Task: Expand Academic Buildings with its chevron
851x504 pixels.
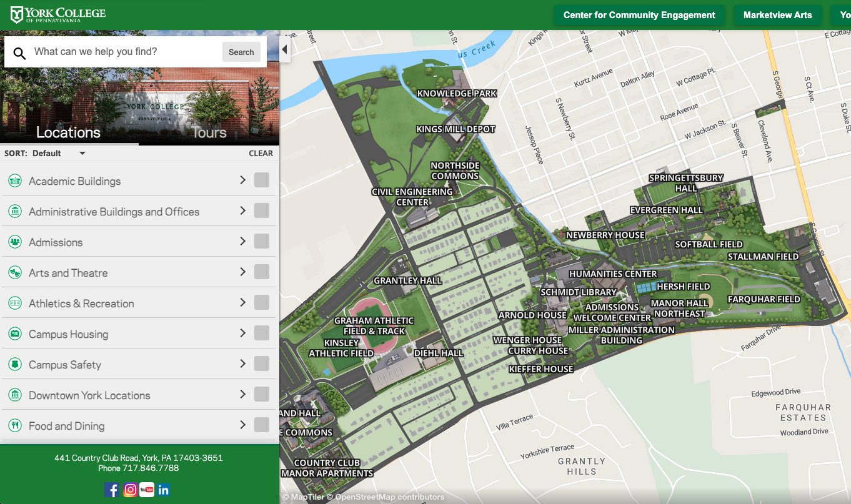Action: coord(242,180)
